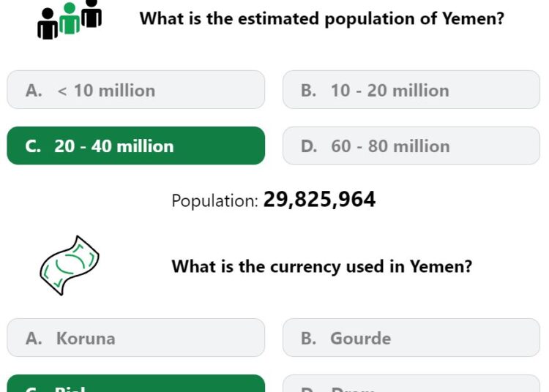549x392 pixels.
Task: Click the "Population:" label text
Action: click(x=214, y=201)
